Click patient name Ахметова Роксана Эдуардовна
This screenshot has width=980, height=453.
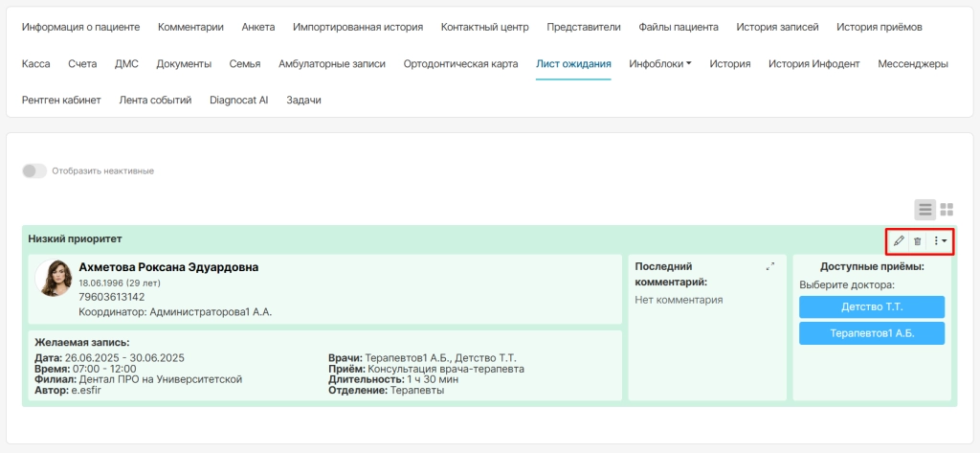pyautogui.click(x=168, y=267)
